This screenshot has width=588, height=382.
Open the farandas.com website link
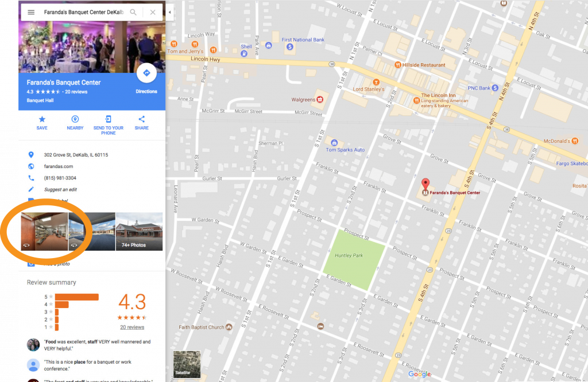(59, 166)
